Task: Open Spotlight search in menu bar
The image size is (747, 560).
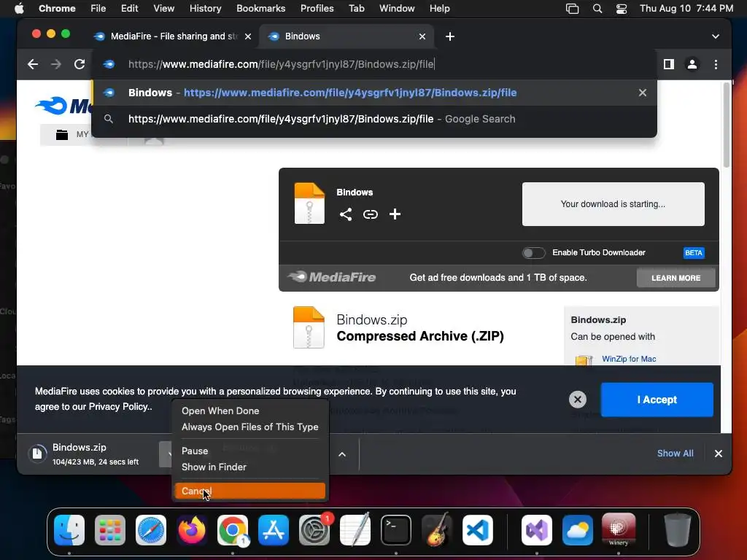Action: point(597,9)
